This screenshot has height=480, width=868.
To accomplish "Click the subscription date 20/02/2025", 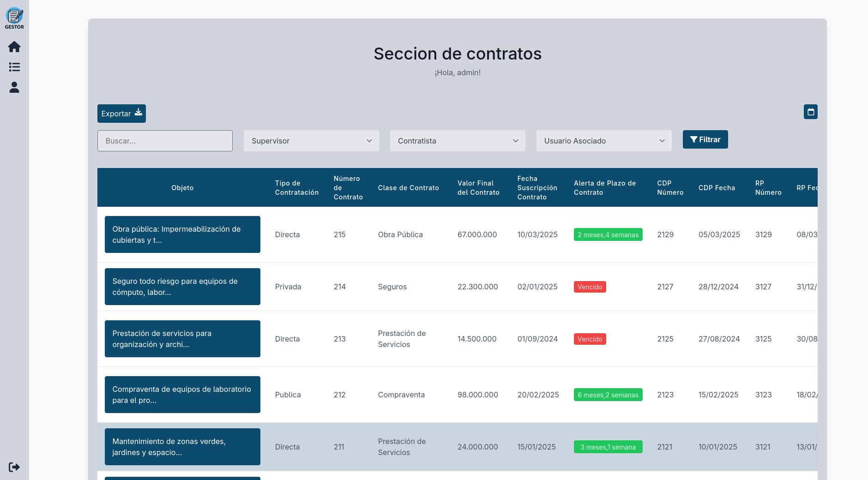I will (x=538, y=395).
